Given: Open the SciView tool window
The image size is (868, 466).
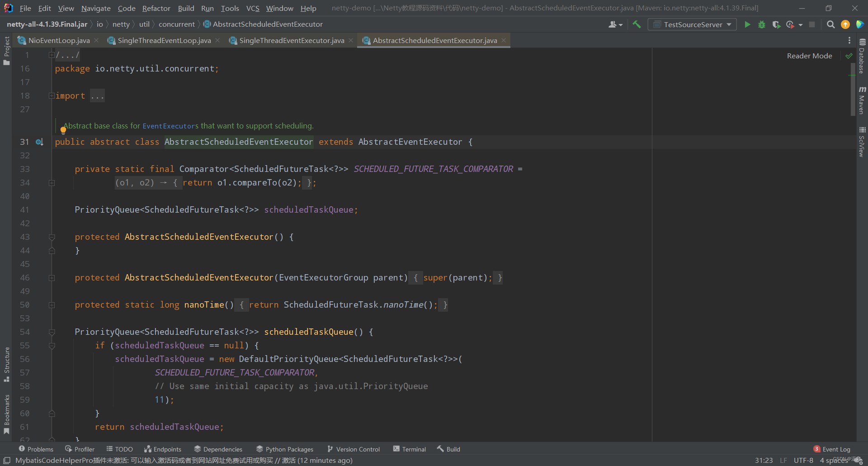Looking at the screenshot, I should coord(862,142).
